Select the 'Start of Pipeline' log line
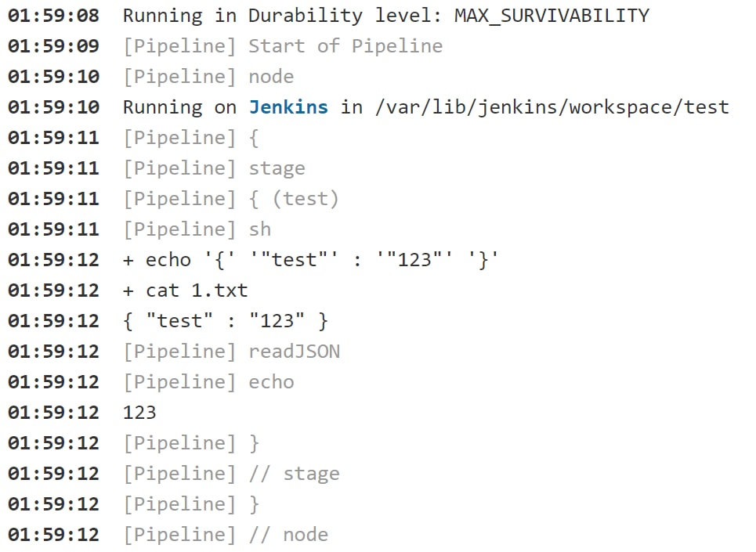The image size is (756, 552). point(345,46)
